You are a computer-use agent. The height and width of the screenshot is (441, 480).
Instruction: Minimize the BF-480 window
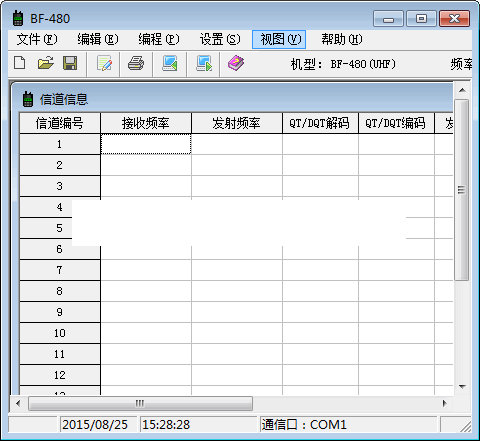388,19
